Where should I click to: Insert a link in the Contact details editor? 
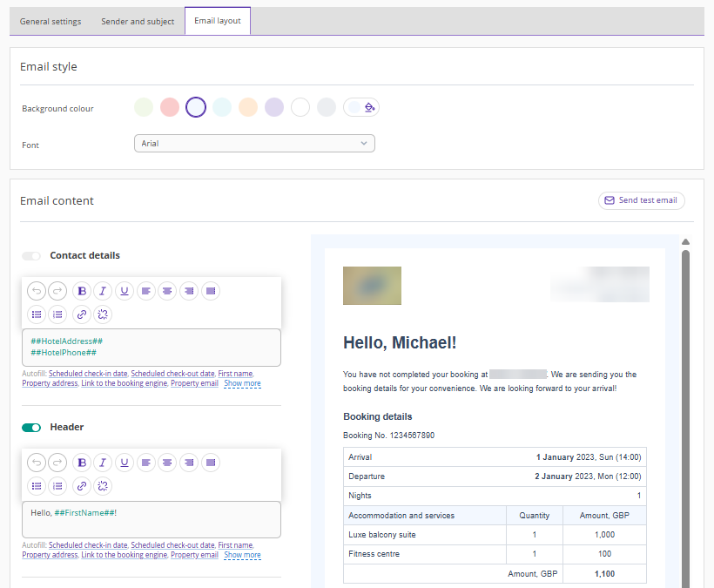coord(82,314)
